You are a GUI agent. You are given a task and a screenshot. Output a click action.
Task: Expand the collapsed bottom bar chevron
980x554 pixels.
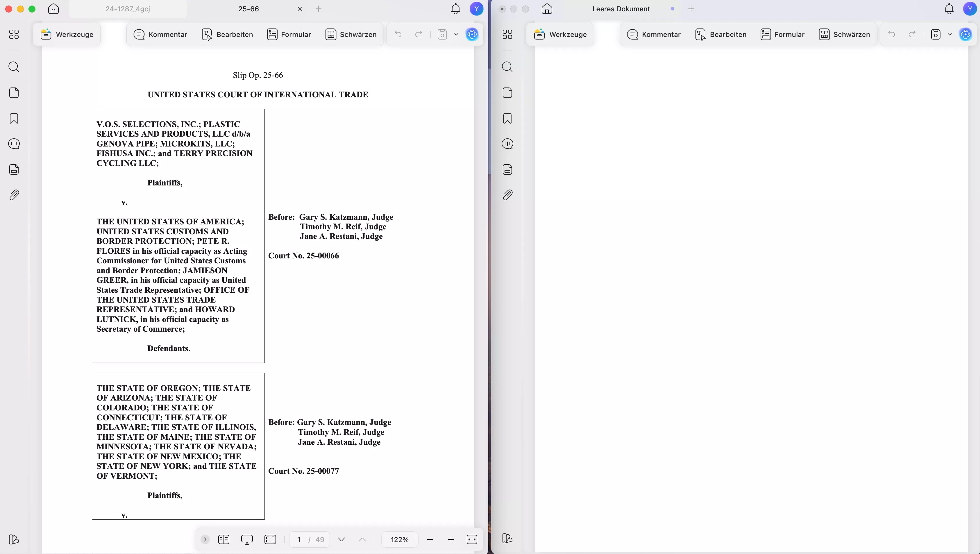click(205, 539)
